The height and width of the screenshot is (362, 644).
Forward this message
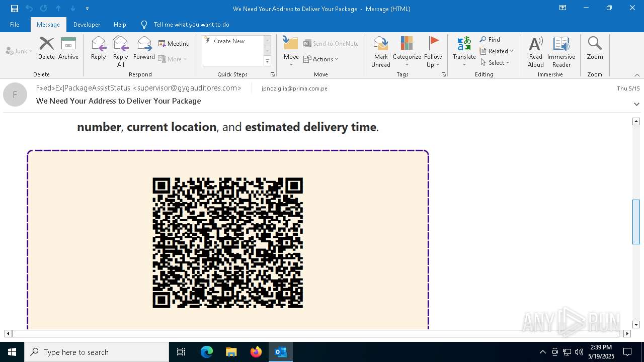[144, 48]
